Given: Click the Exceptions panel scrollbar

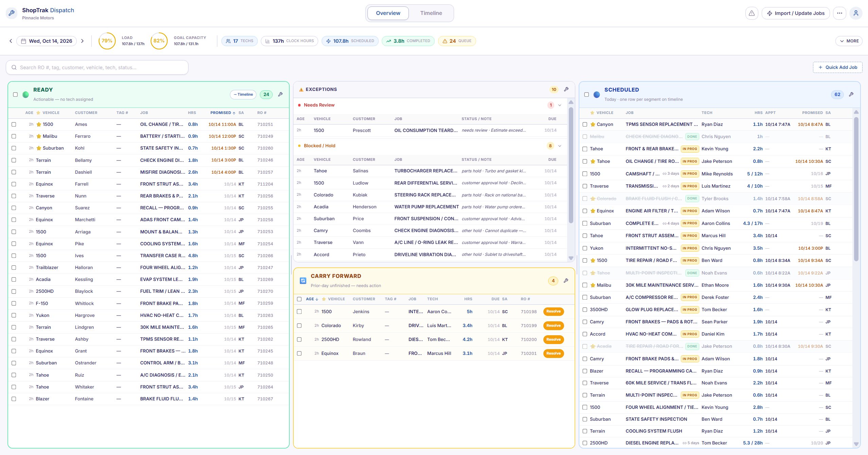Looking at the screenshot, I should coord(571,165).
